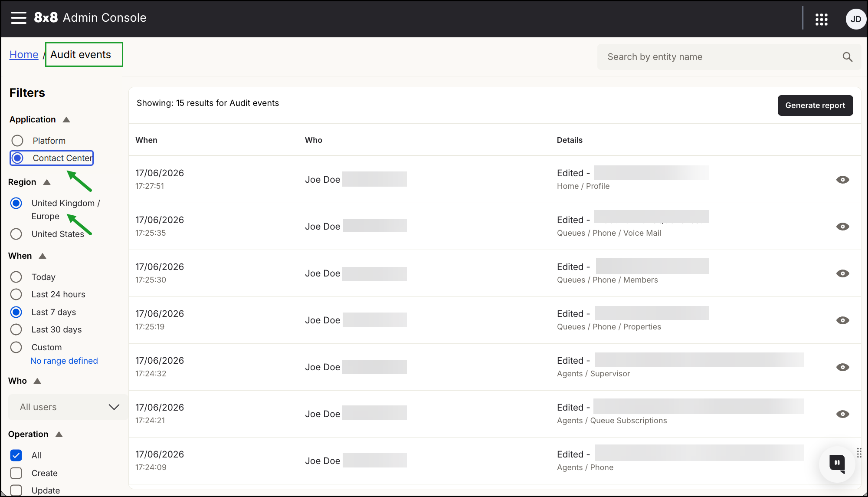Grab the chat widget drag handle

(x=859, y=453)
